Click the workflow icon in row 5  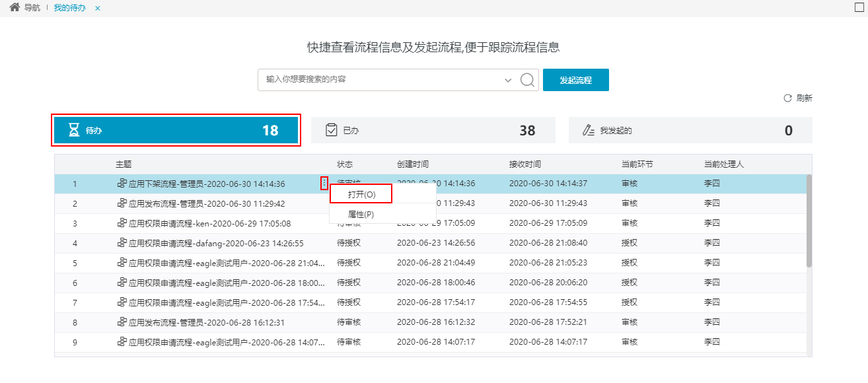click(122, 263)
